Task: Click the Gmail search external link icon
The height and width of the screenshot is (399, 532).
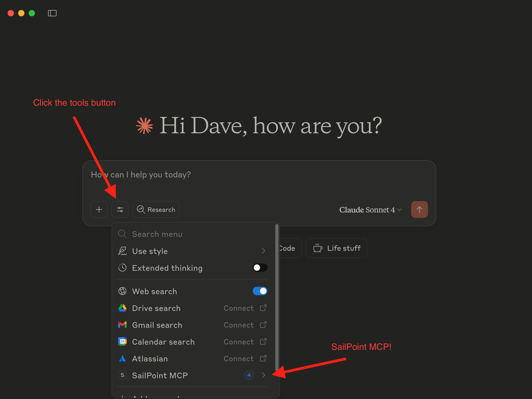Action: [263, 325]
